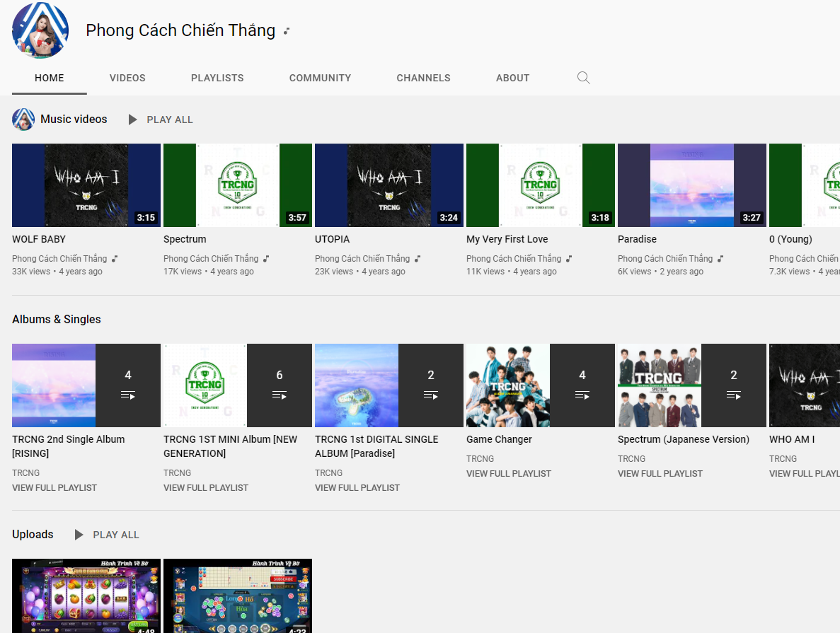This screenshot has height=633, width=840.
Task: Open the CHANNELS tab
Action: [x=423, y=79]
